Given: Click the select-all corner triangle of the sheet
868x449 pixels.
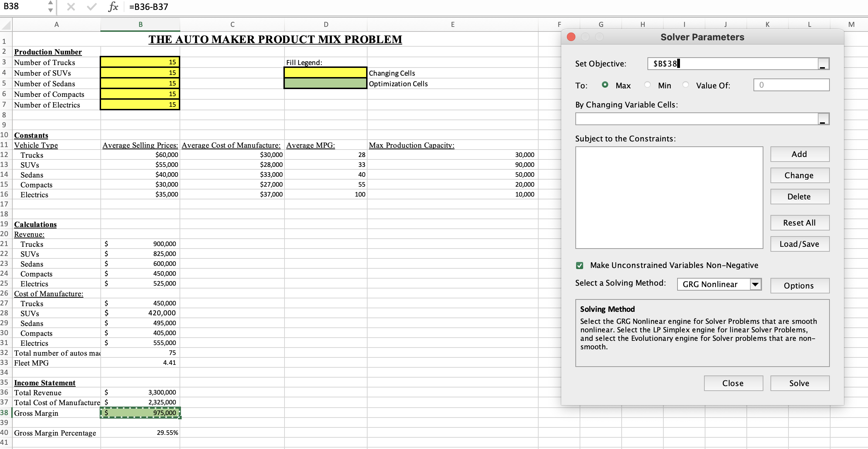Looking at the screenshot, I should [6, 25].
